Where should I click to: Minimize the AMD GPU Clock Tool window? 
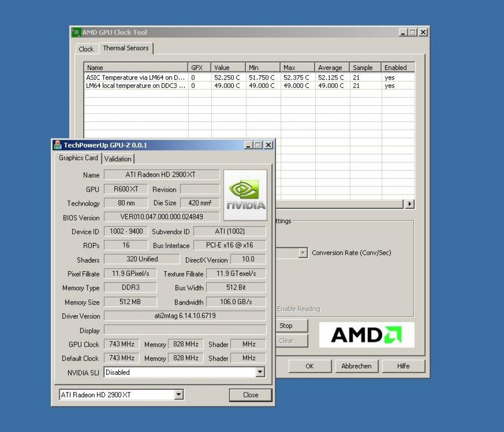403,32
